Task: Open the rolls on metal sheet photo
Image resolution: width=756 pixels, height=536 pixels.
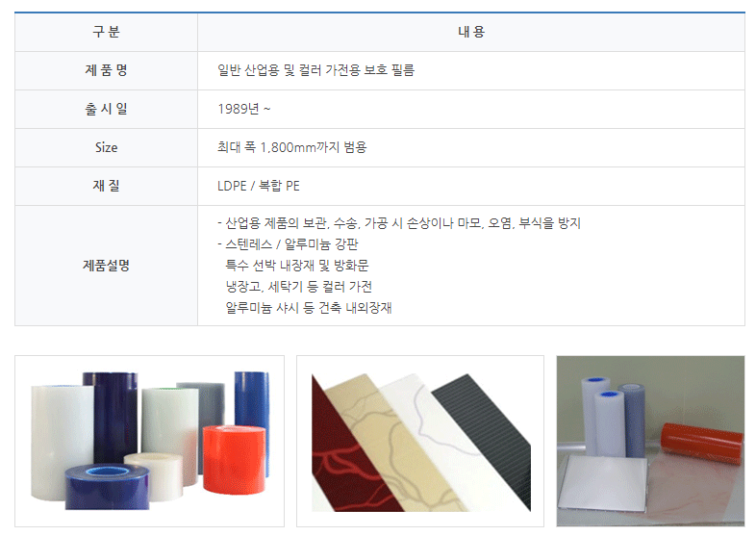Action: click(650, 441)
